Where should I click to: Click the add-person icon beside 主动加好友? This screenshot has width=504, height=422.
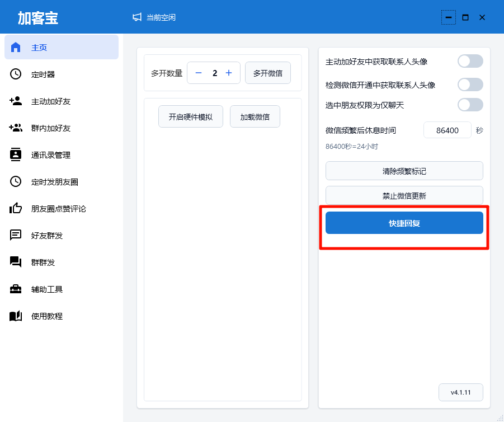[x=16, y=101]
